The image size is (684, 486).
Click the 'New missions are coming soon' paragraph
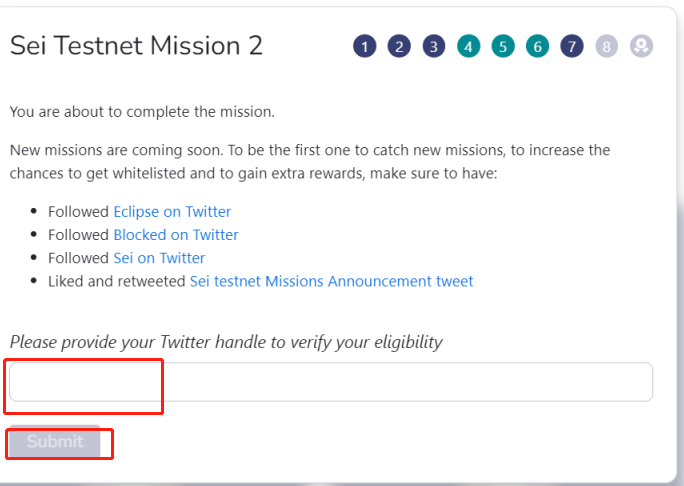point(310,161)
